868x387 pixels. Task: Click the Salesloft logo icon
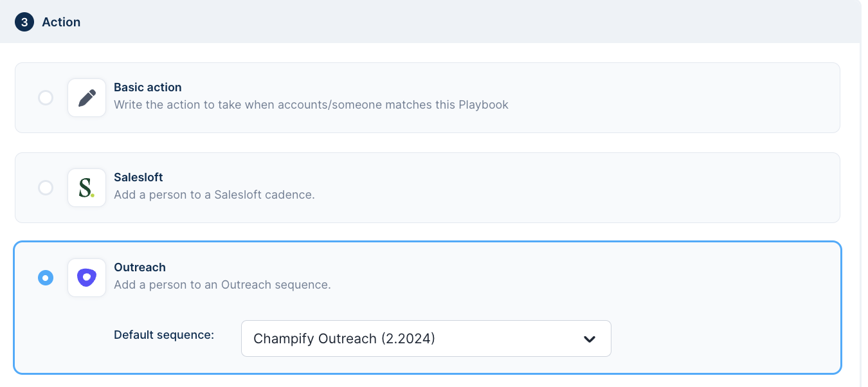click(87, 188)
